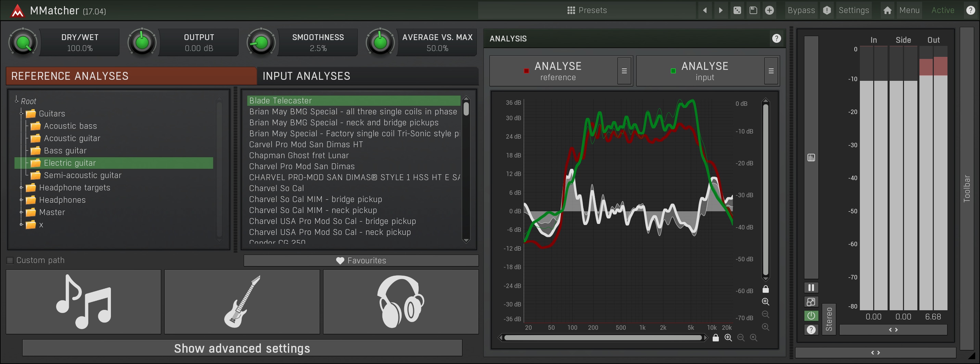Open the Presets browser

[x=587, y=10]
